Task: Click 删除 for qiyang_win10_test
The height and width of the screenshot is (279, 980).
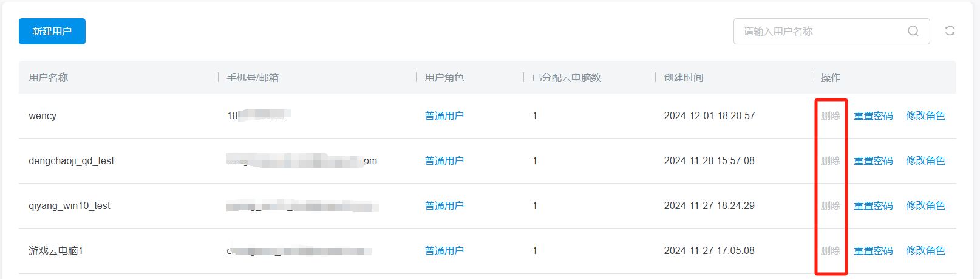Action: (x=830, y=205)
